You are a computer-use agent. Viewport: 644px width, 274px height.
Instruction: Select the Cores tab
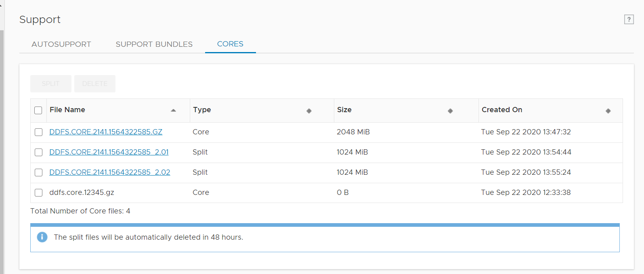tap(230, 44)
